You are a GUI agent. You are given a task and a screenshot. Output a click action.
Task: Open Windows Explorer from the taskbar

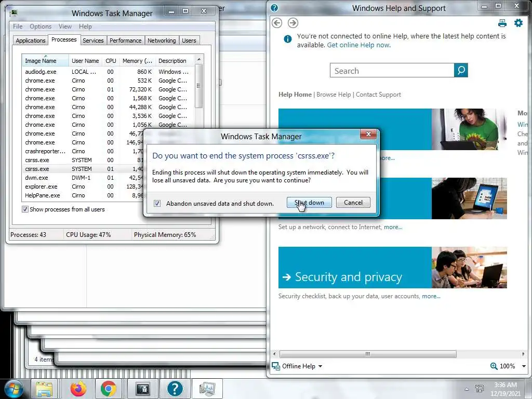pos(45,389)
